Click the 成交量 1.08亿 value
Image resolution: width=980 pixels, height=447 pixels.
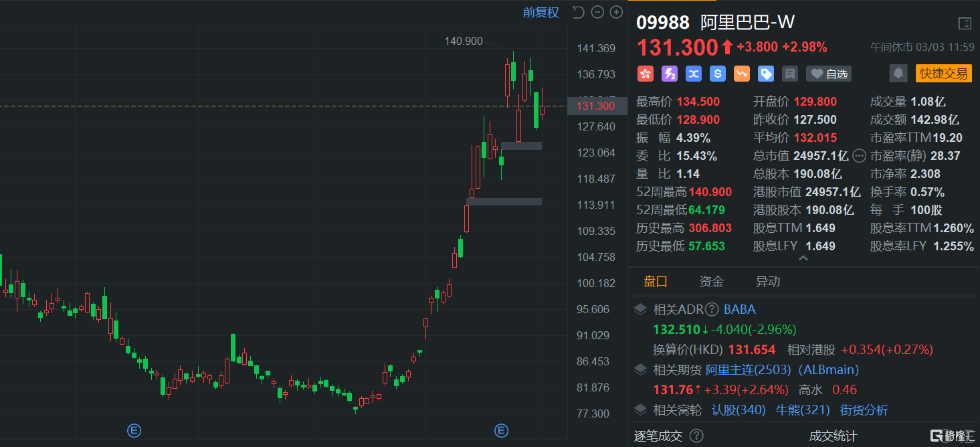pyautogui.click(x=928, y=102)
